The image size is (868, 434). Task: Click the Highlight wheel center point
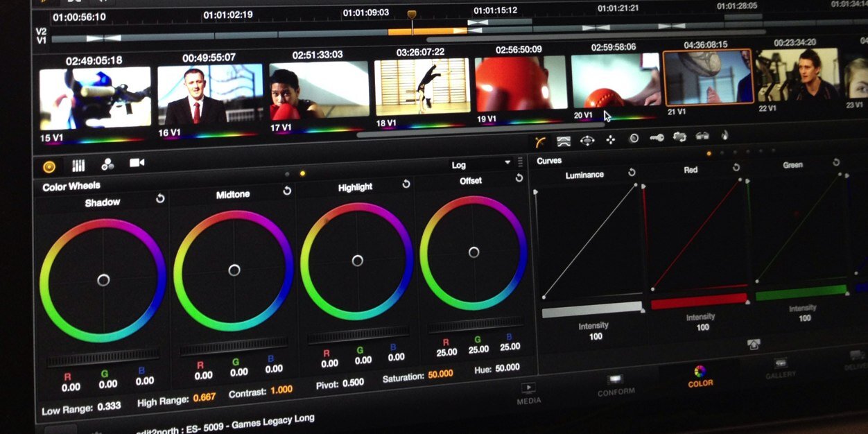pos(357,261)
